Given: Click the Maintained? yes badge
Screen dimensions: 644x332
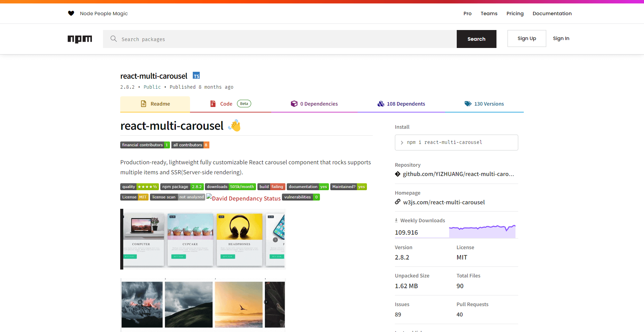Looking at the screenshot, I should click(x=349, y=187).
